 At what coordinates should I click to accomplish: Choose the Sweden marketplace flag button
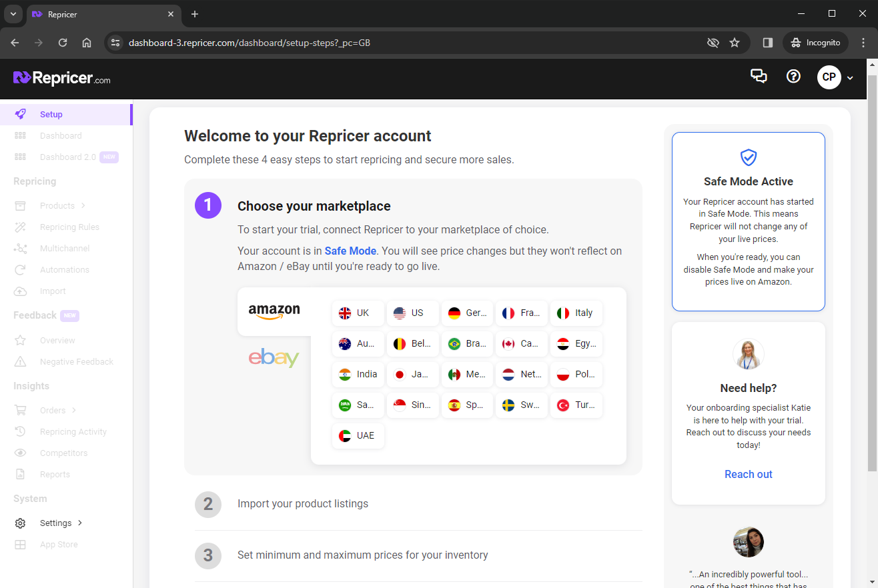click(522, 405)
